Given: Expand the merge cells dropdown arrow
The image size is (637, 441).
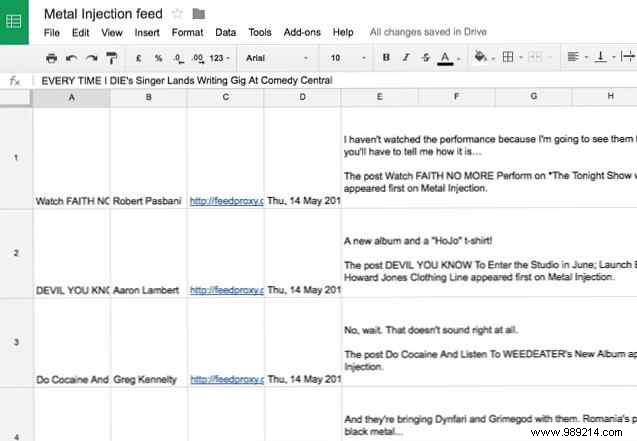Looking at the screenshot, I should (550, 58).
